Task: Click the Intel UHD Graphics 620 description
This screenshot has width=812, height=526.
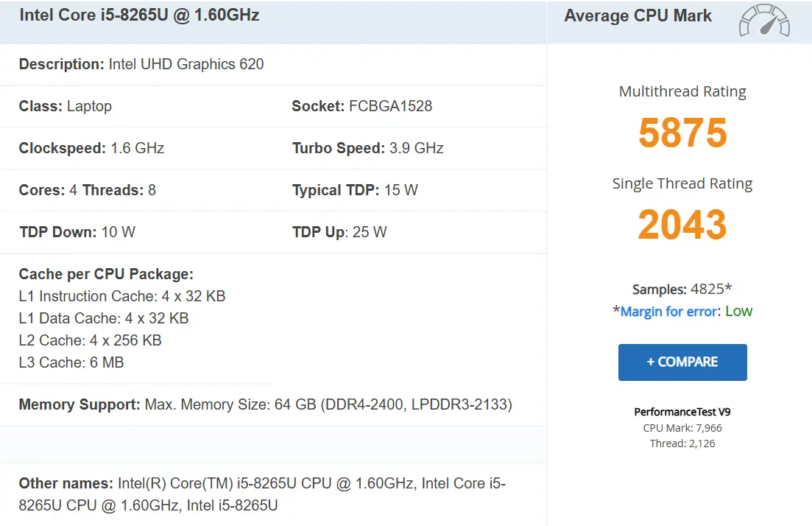Action: click(187, 64)
